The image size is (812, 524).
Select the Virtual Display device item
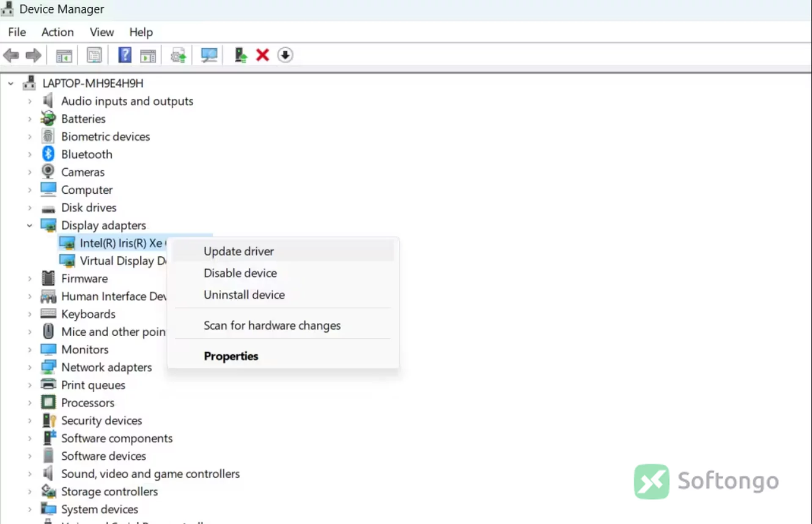pyautogui.click(x=123, y=261)
